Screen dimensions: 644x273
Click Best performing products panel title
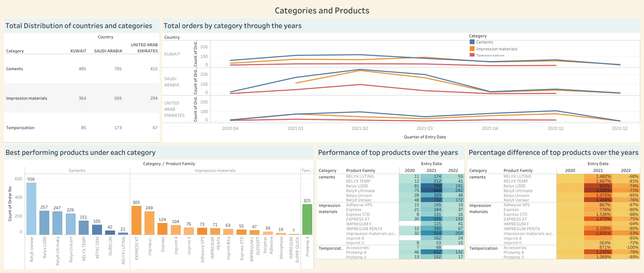80,152
